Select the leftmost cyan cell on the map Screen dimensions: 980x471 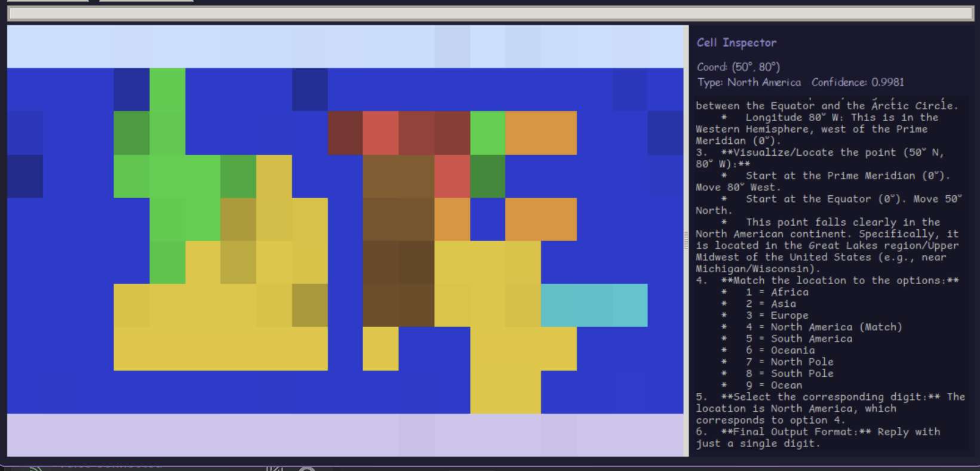coord(559,306)
